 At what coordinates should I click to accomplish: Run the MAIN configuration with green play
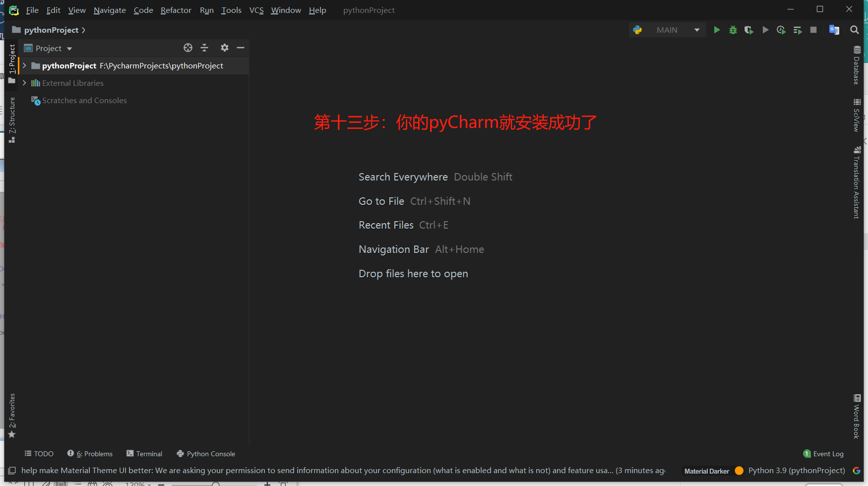pyautogui.click(x=717, y=30)
